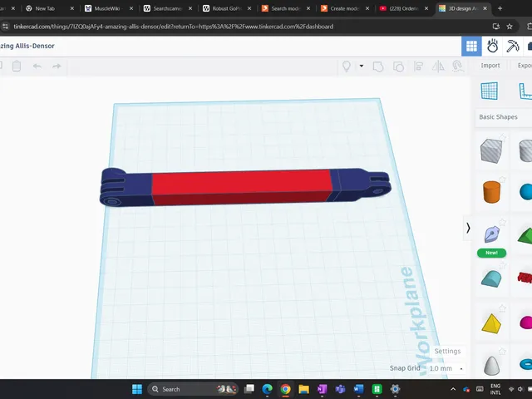
Task: Pick the gray Paraboloid shape
Action: [491, 366]
